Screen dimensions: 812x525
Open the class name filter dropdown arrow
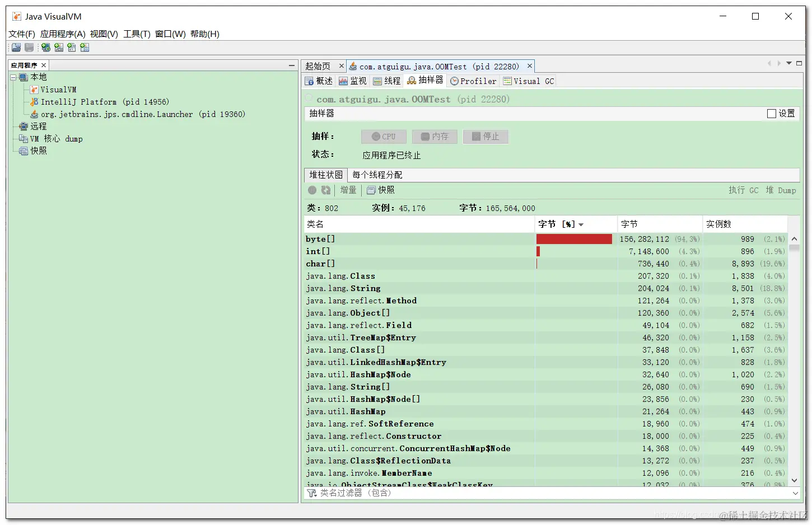795,493
